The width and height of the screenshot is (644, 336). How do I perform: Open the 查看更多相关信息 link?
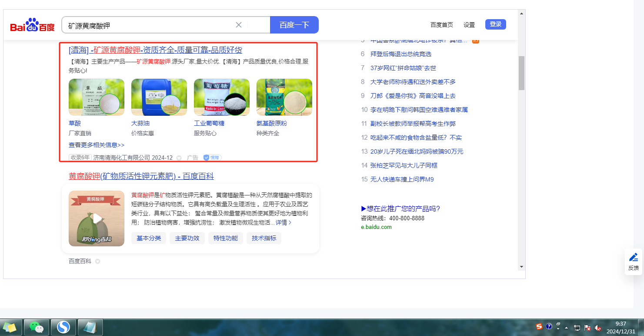pyautogui.click(x=97, y=145)
